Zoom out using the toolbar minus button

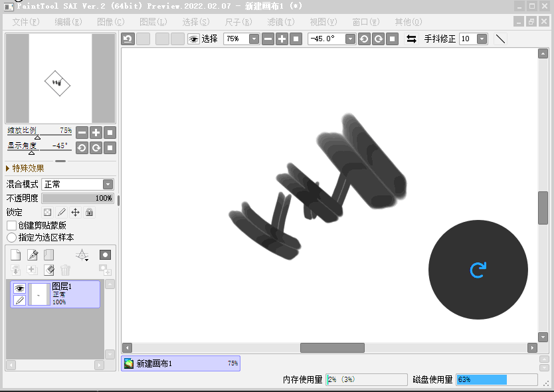[268, 39]
